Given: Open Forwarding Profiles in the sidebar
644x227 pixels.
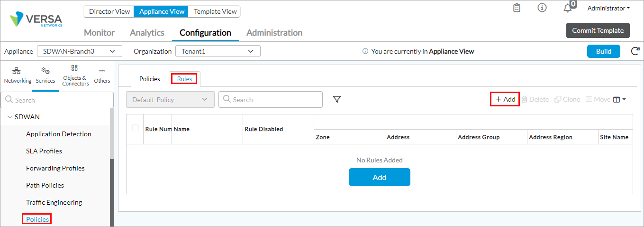Looking at the screenshot, I should [x=55, y=168].
